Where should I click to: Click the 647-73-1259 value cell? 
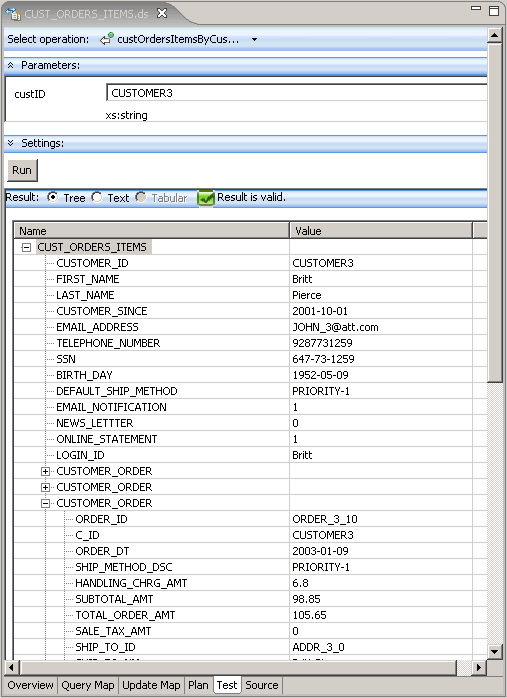[381, 359]
